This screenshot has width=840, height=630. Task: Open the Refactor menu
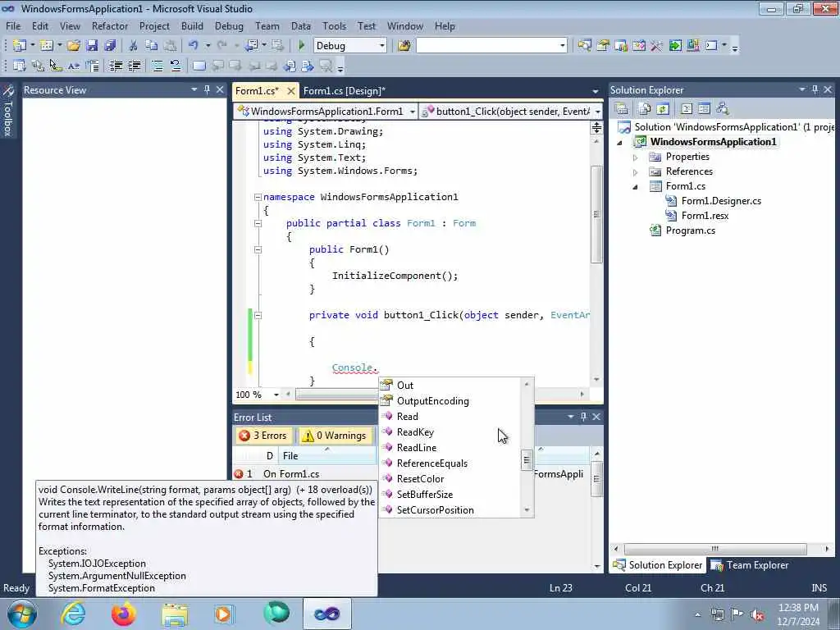point(110,25)
